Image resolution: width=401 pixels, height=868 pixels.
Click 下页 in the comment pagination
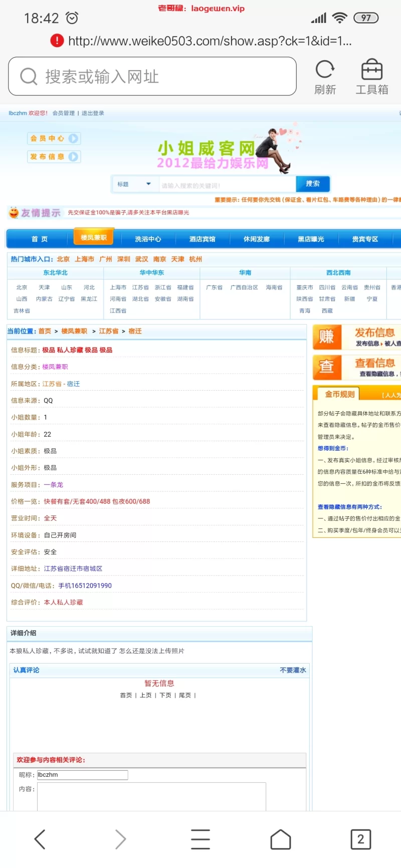coord(165,695)
